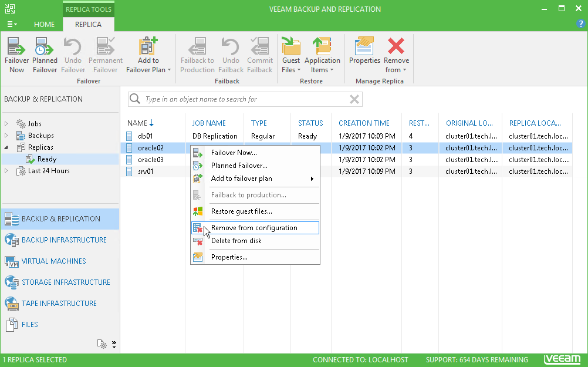Expand the Jobs tree node

point(6,123)
